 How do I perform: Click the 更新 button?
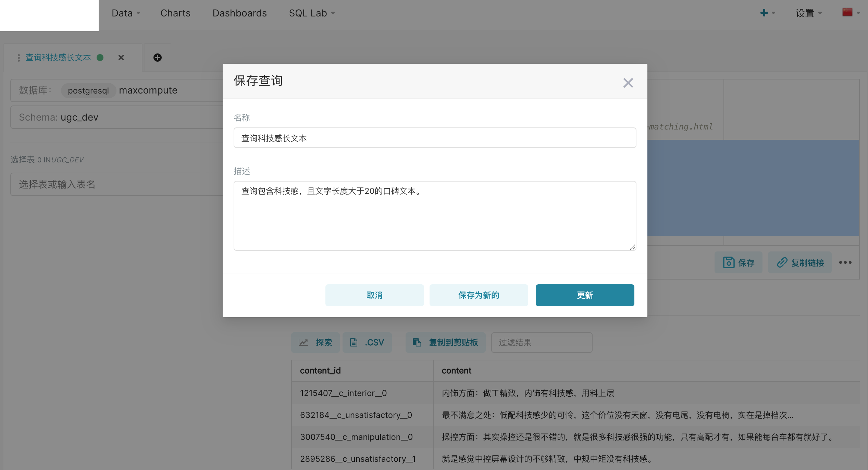[585, 295]
